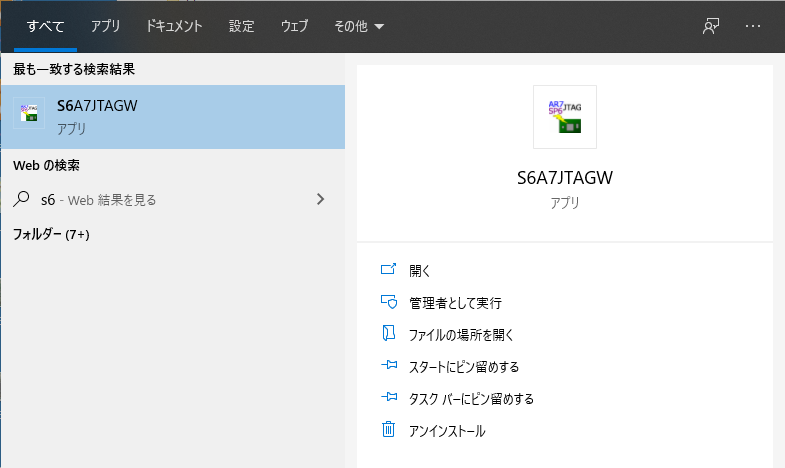Click the feedback icon in top bar
Image resolution: width=785 pixels, height=468 pixels.
point(711,27)
